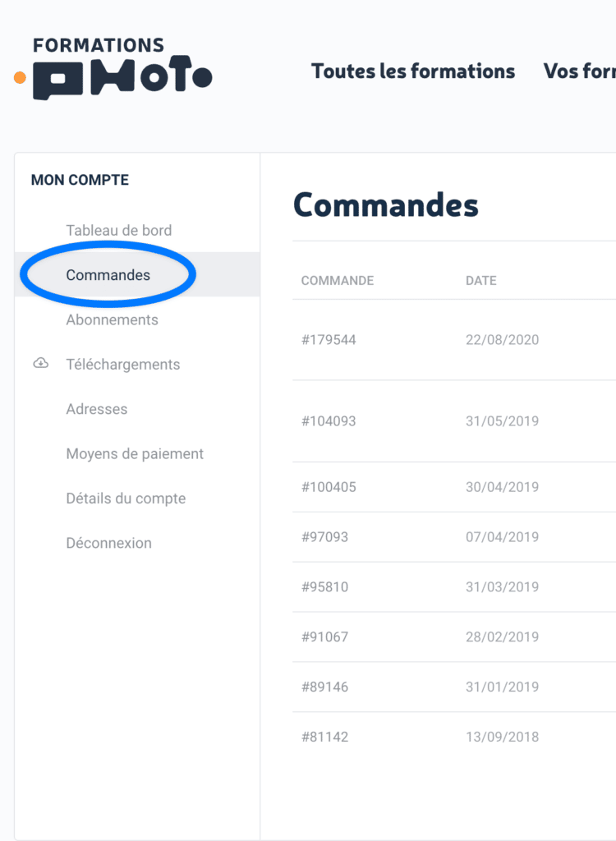The width and height of the screenshot is (616, 841).
Task: Open Adresses in account menu
Action: pyautogui.click(x=97, y=409)
